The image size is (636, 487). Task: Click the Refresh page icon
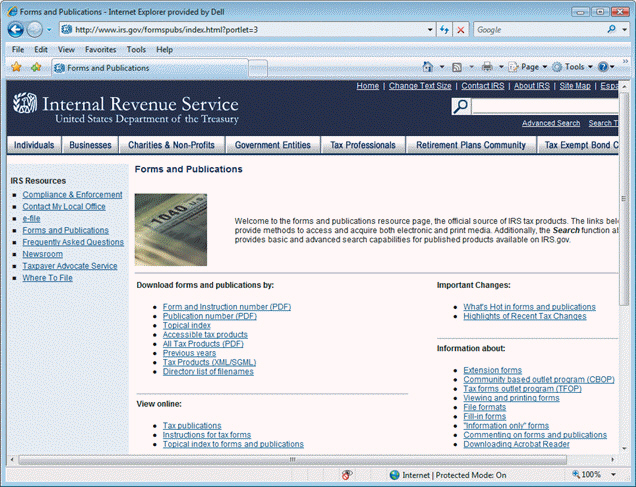[444, 30]
